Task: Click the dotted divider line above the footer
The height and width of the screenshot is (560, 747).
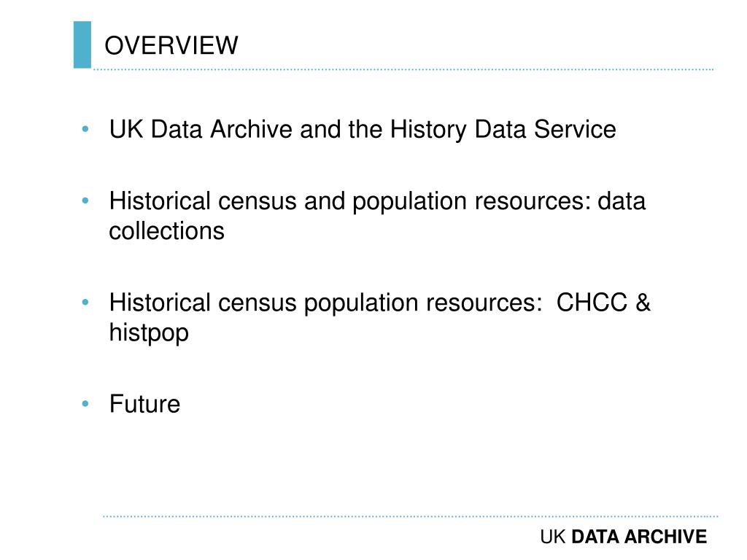Action: pyautogui.click(x=410, y=516)
